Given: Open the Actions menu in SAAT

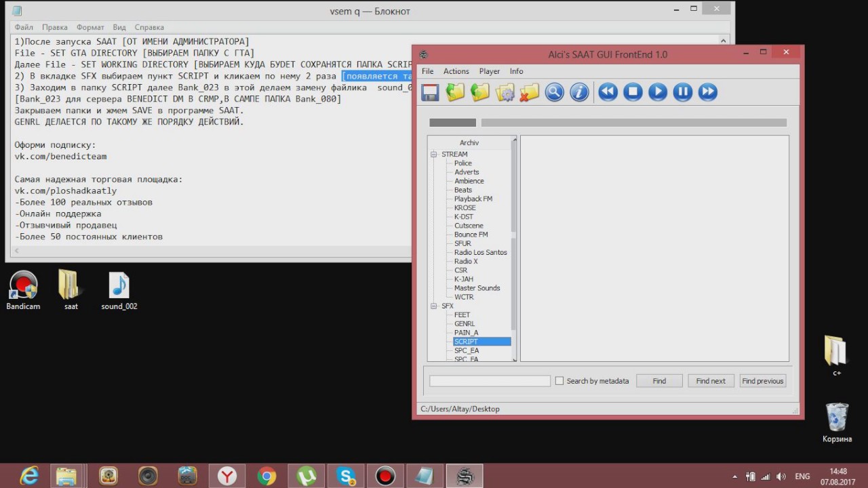Looking at the screenshot, I should click(x=456, y=71).
